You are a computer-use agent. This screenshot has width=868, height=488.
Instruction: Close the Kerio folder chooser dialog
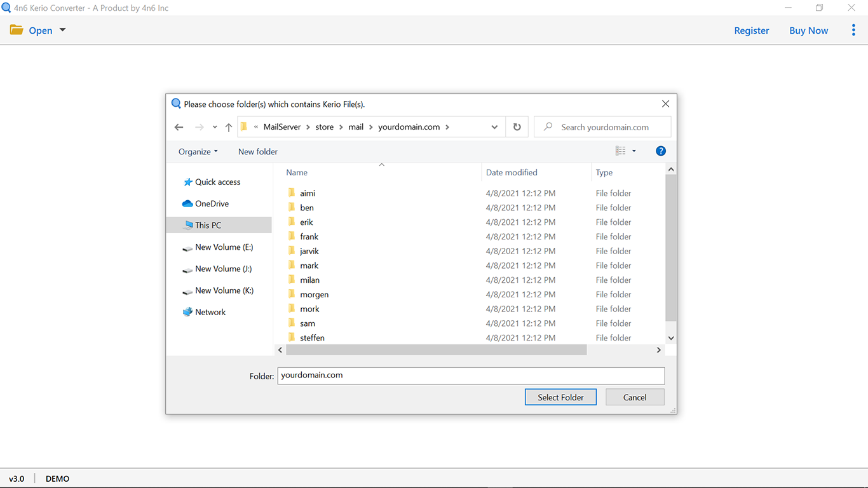[x=665, y=104]
